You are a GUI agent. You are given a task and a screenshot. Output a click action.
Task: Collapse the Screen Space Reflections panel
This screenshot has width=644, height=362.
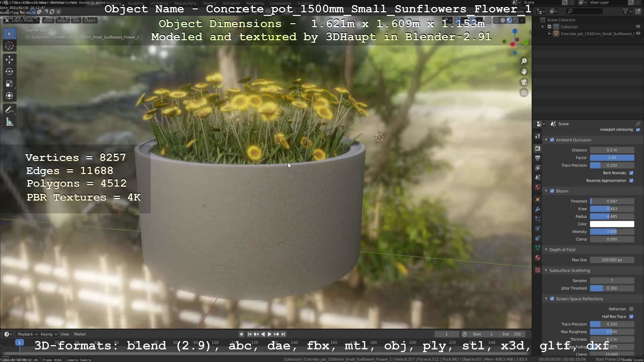pos(546,299)
